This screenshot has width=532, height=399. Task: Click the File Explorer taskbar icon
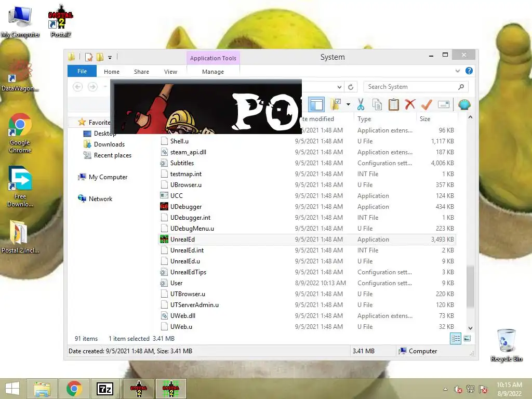coord(42,389)
